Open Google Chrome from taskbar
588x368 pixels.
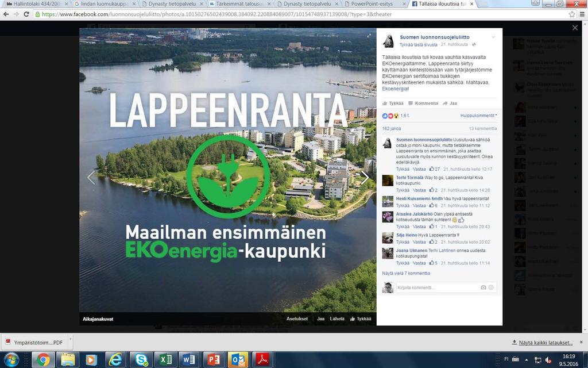point(43,360)
